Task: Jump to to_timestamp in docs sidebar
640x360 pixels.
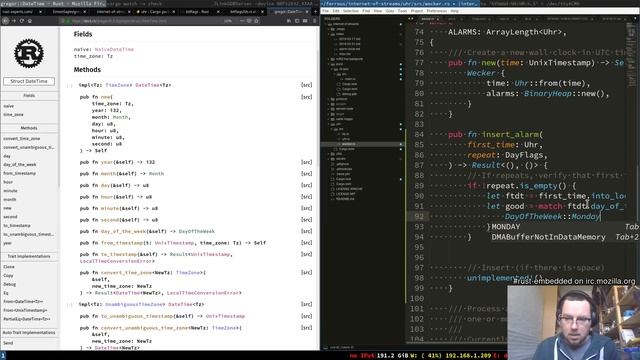Action: pyautogui.click(x=17, y=226)
